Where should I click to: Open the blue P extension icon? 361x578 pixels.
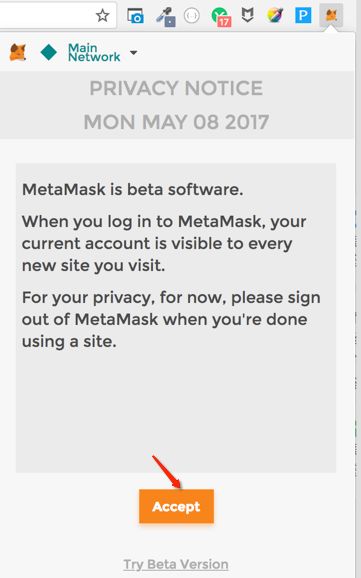[x=303, y=15]
